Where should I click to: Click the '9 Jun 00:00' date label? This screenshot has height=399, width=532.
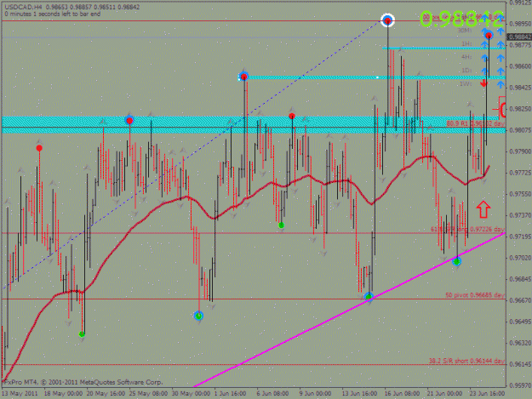pyautogui.click(x=315, y=394)
